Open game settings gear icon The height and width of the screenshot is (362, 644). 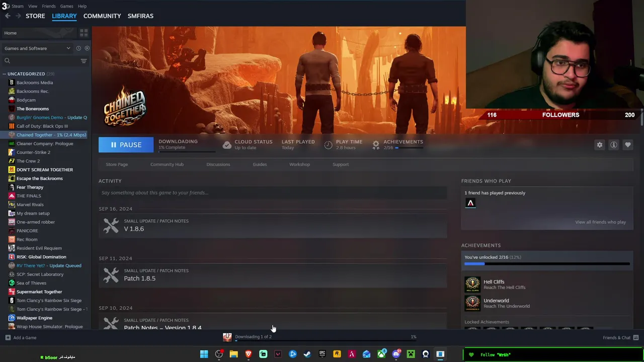[600, 145]
